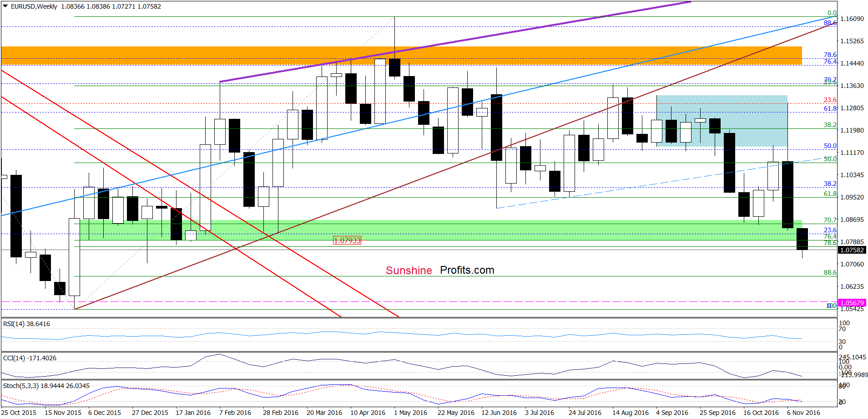Viewport: 868px width, 419px height.
Task: Click the 1.11170 price axis label
Action: click(x=852, y=153)
